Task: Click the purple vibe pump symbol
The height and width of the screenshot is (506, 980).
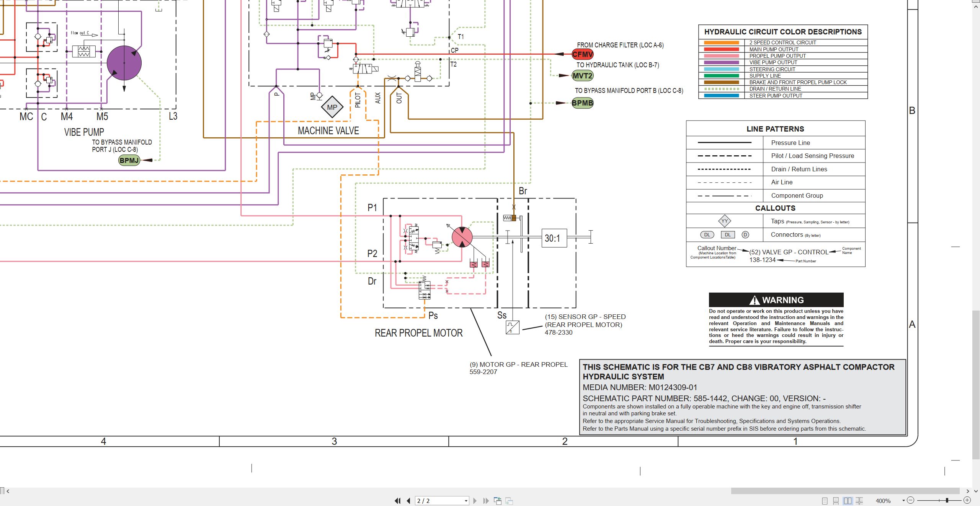Action: coord(124,63)
